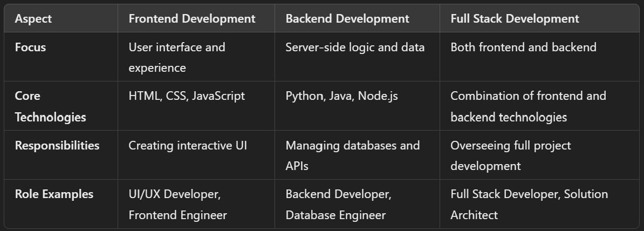This screenshot has height=231, width=644.
Task: Select the Role Examples row label
Action: point(54,194)
